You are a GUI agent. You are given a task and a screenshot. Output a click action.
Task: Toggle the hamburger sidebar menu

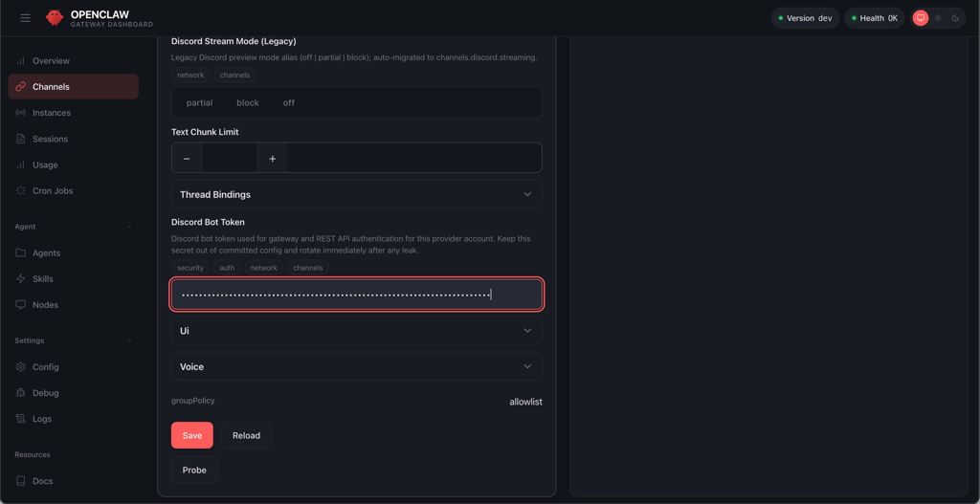pos(25,18)
